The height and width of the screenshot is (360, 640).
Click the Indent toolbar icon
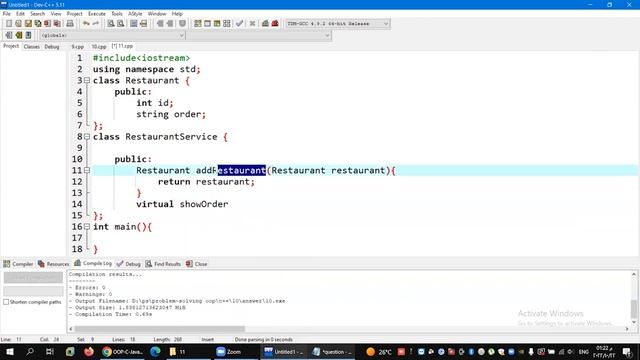(160, 24)
